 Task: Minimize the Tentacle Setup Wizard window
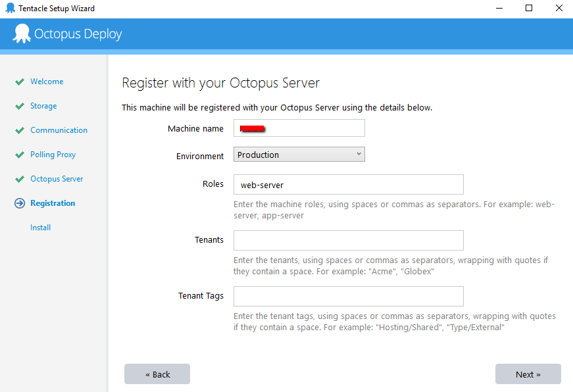[499, 8]
